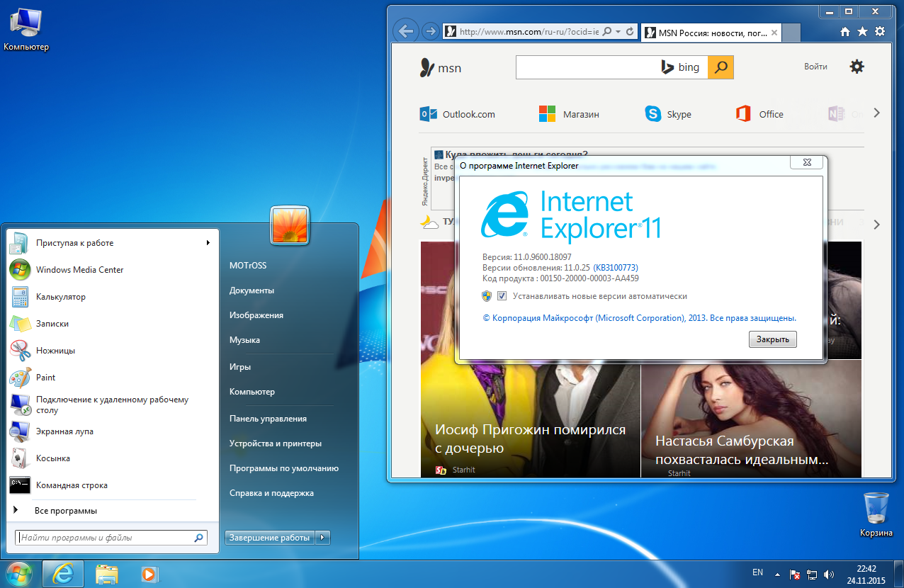Open the Internet Explorer home page icon
This screenshot has width=904, height=588.
(844, 31)
